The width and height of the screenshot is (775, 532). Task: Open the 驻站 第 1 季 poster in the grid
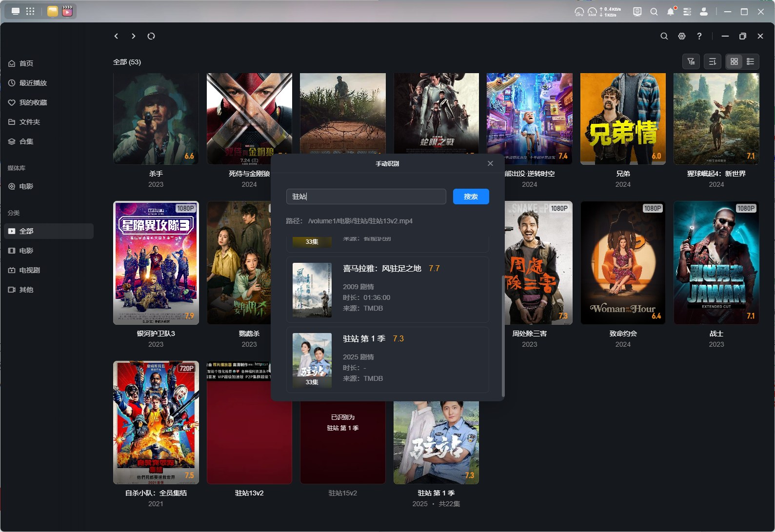click(436, 442)
